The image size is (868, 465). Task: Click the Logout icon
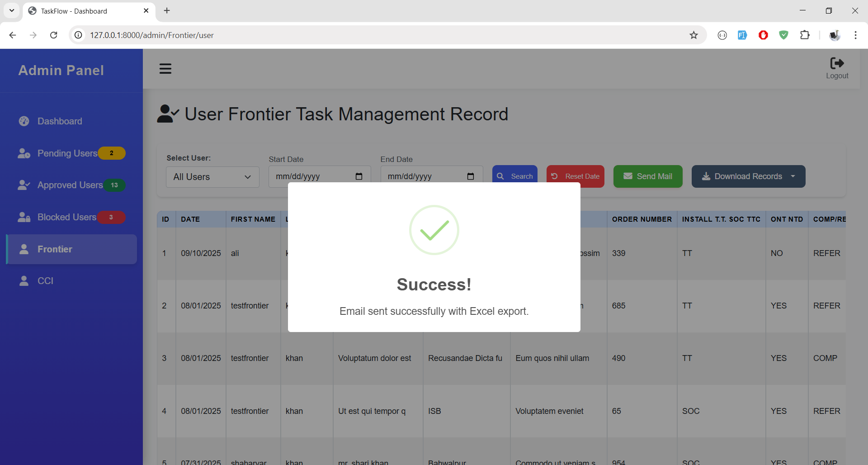(837, 63)
